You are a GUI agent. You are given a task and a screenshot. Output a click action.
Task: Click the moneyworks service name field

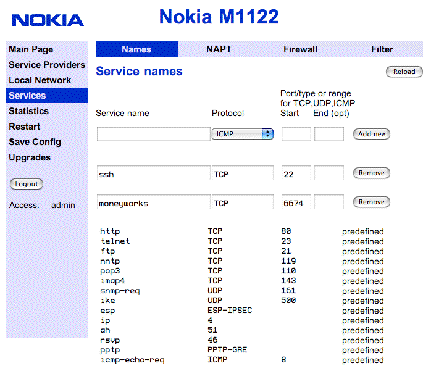(x=154, y=202)
